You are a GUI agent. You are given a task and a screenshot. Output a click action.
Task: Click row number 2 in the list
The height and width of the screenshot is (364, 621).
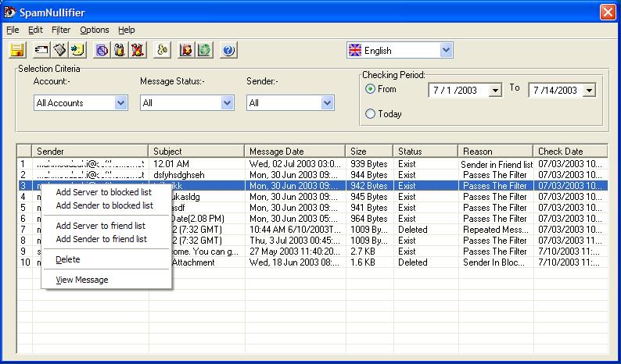23,175
